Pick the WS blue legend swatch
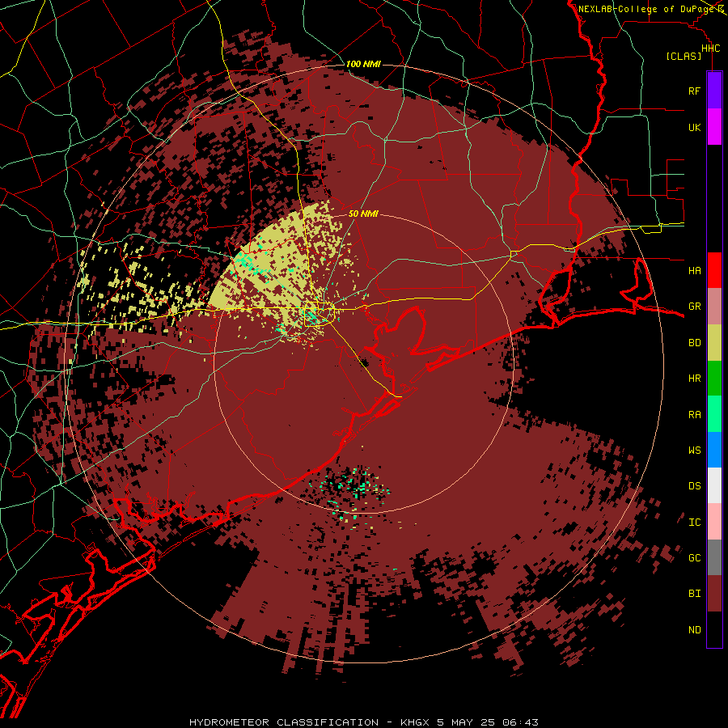Image resolution: width=728 pixels, height=728 pixels. 714,450
